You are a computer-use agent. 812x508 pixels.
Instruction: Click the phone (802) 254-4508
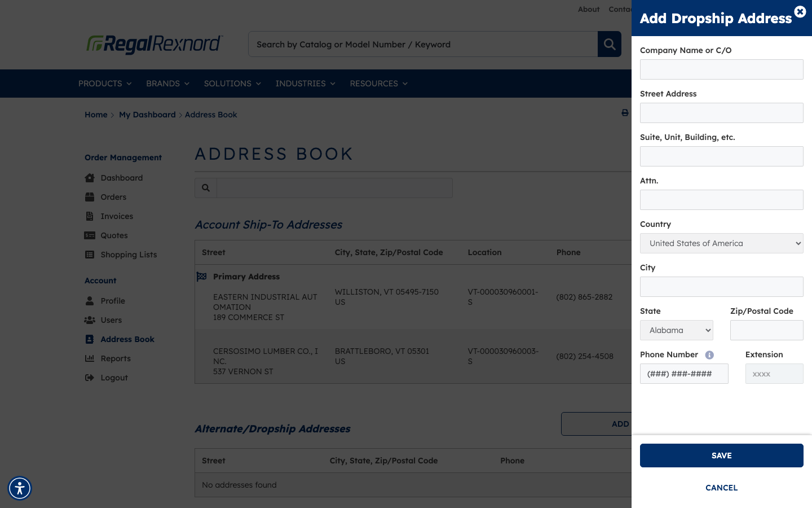coord(585,356)
